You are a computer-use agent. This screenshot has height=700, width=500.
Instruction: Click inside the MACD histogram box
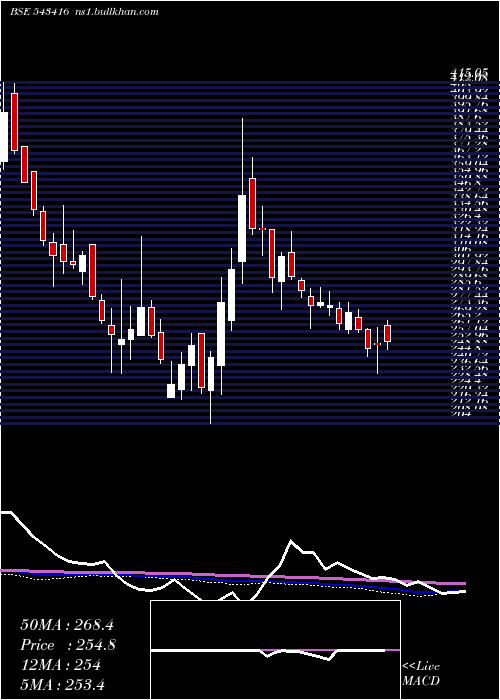[275, 650]
